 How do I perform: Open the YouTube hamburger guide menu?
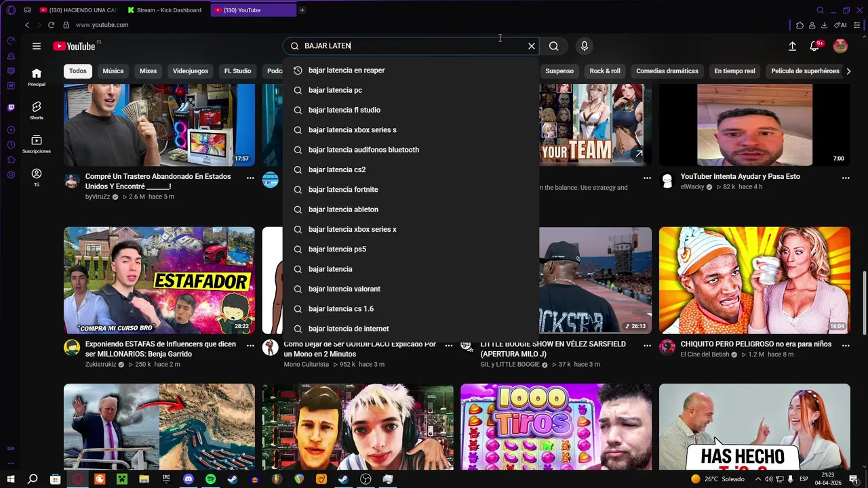tap(37, 46)
